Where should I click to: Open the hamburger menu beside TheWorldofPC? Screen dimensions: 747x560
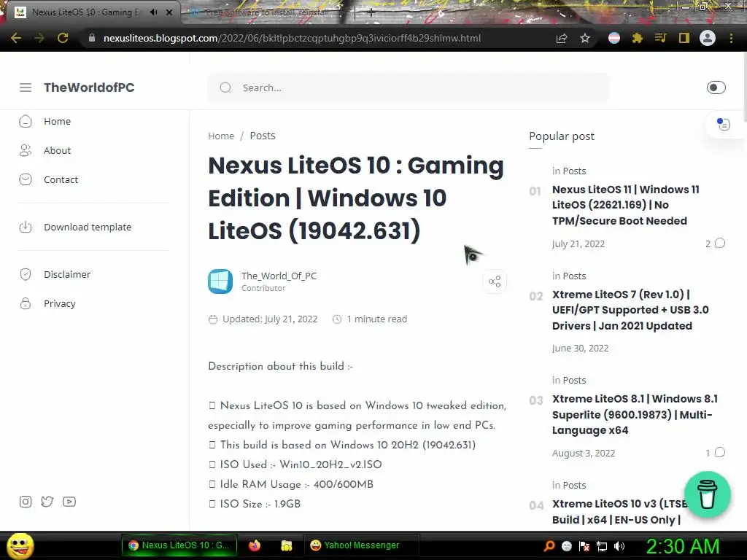tap(26, 87)
